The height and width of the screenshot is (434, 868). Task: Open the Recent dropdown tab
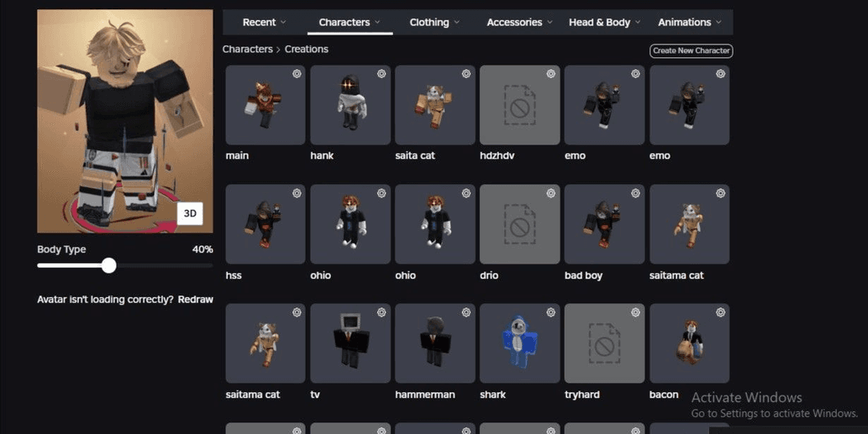pos(264,22)
